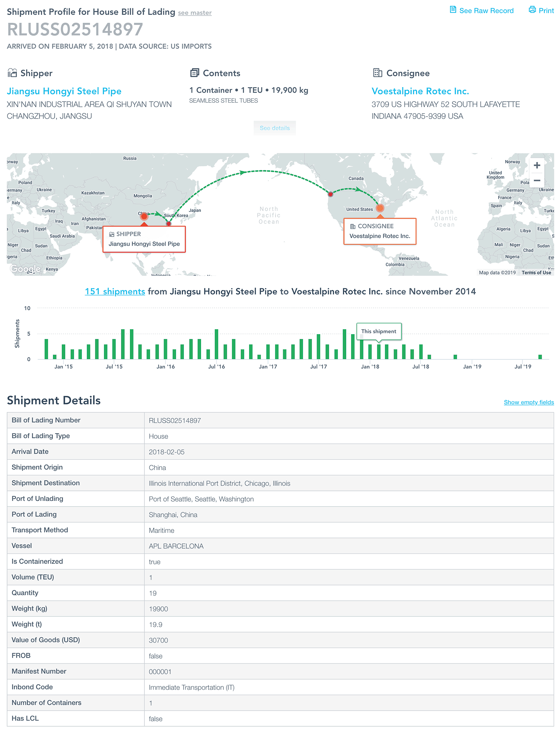The height and width of the screenshot is (733, 560).
Task: Click the SHIPPER callout box on map
Action: click(x=144, y=239)
